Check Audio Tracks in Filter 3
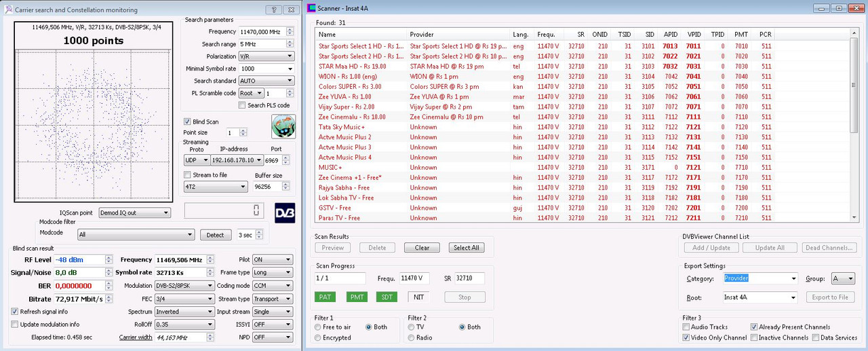Image resolution: width=868 pixels, height=351 pixels. [686, 327]
